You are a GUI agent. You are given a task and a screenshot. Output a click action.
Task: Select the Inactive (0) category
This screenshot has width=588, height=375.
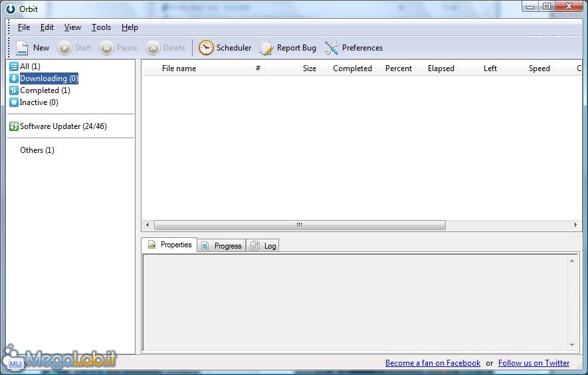[39, 102]
